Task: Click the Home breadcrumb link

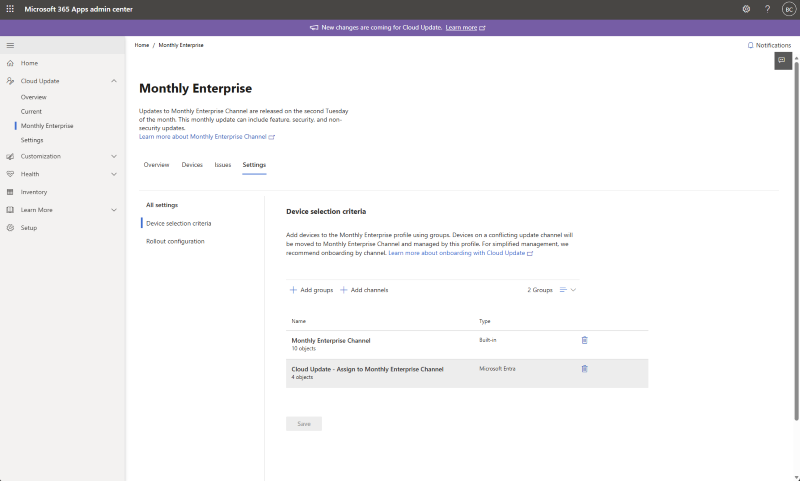Action: (x=142, y=45)
